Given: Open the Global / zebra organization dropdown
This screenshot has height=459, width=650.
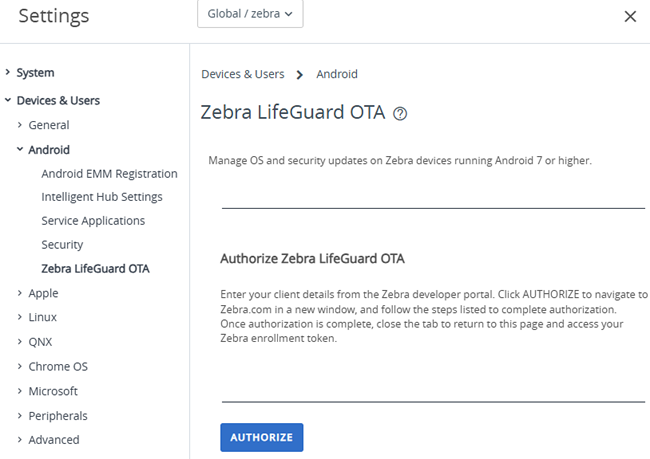Looking at the screenshot, I should 250,14.
